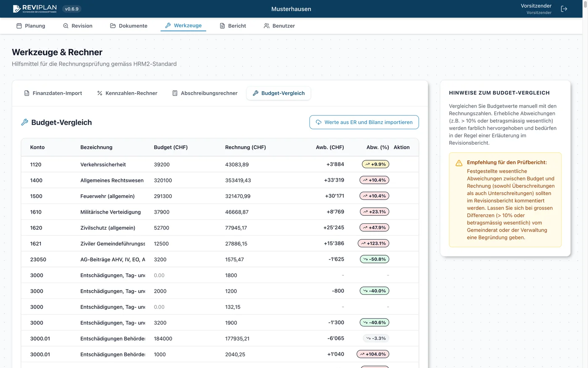Click the folder icon beside Dokumente
Screen dimensions: 588x368
click(x=113, y=26)
